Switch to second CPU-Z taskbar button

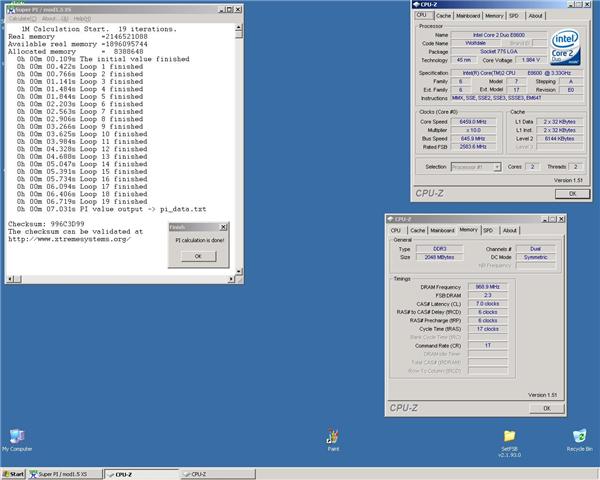(x=217, y=474)
